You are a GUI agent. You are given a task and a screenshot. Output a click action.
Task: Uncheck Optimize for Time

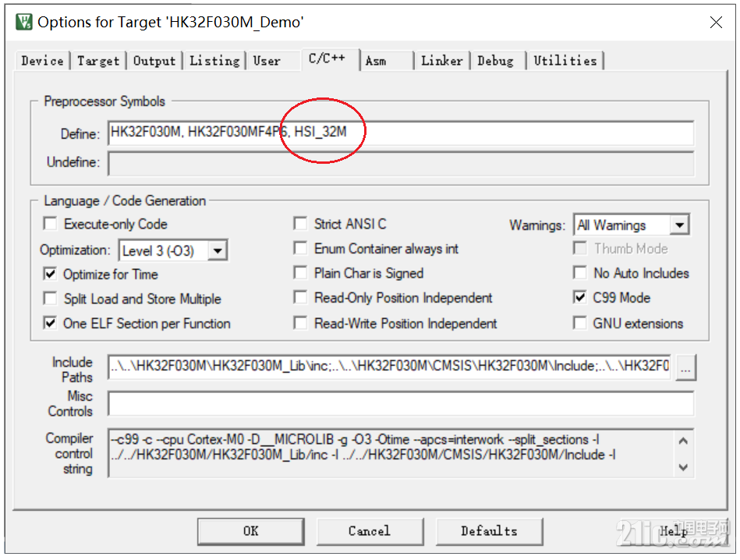pos(50,274)
